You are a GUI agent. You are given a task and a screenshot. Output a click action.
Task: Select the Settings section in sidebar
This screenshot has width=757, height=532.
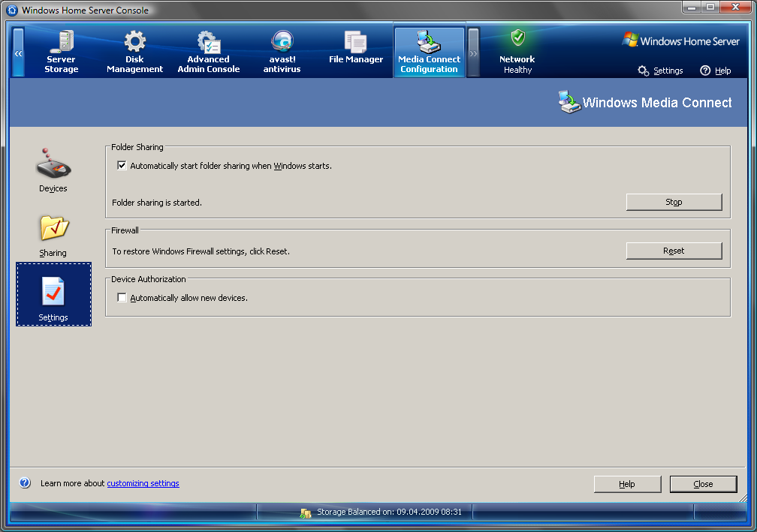pos(53,294)
